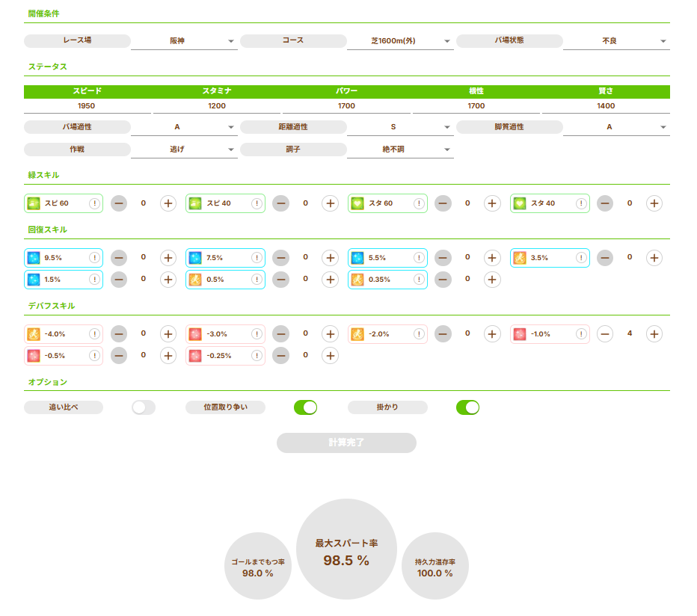Disable the 位置取り争い toggle

point(305,407)
